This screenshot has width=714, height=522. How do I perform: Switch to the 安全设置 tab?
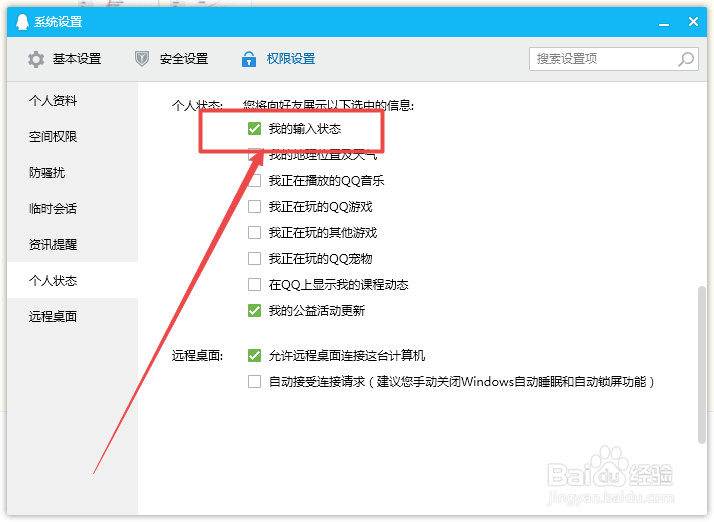click(171, 59)
